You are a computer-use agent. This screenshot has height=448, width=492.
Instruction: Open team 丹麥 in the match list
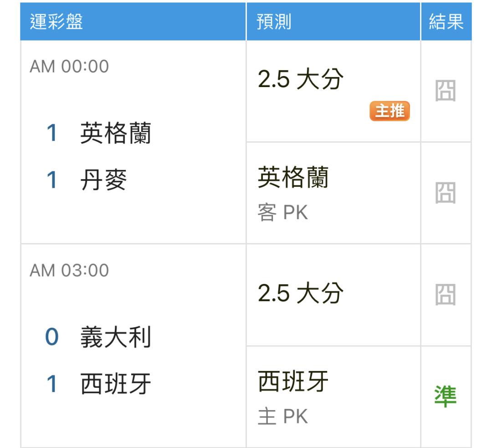click(103, 180)
